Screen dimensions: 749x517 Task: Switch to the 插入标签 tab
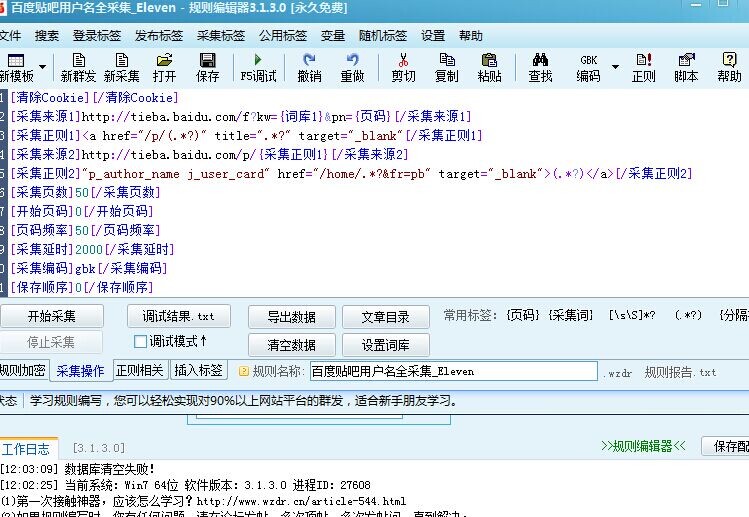pos(199,370)
